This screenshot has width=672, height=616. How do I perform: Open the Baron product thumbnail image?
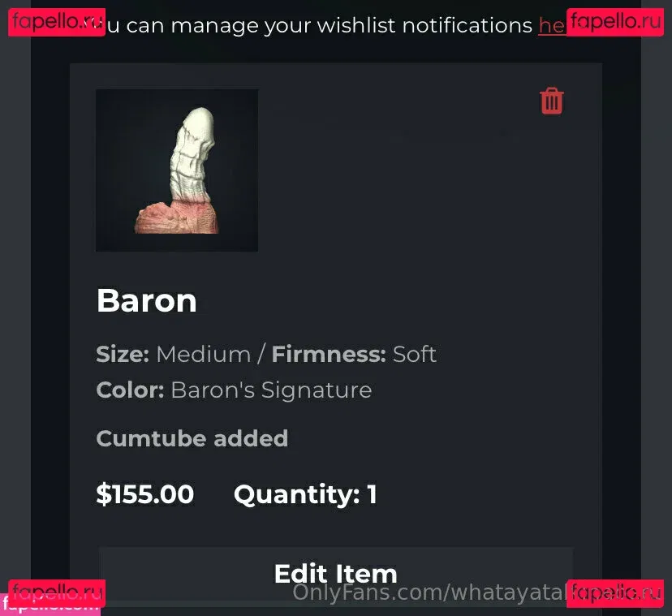pyautogui.click(x=177, y=170)
